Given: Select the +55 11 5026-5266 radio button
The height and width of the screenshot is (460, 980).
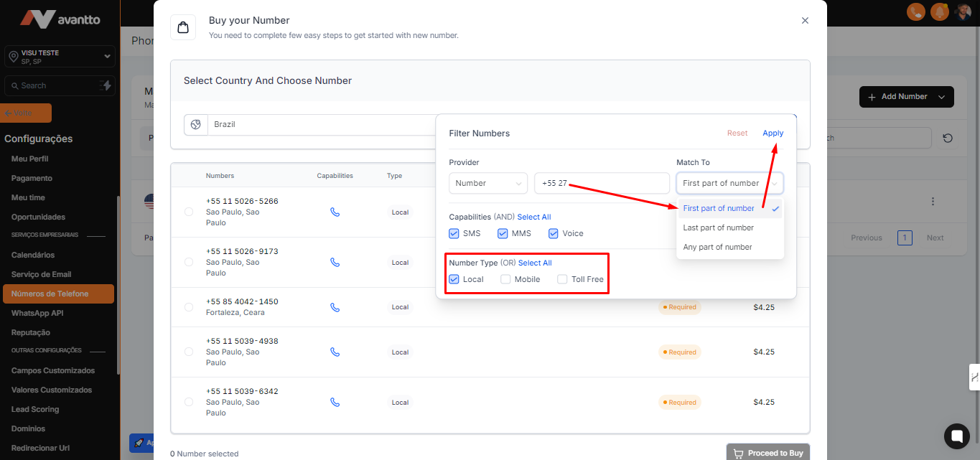Looking at the screenshot, I should tap(189, 212).
